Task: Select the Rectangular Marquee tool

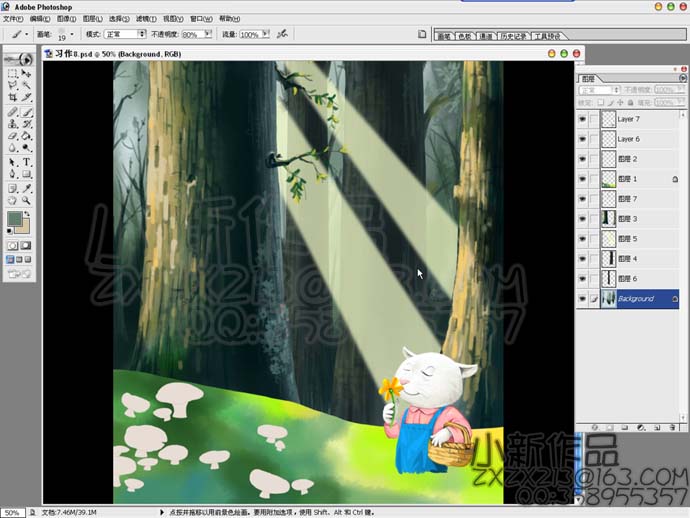Action: point(12,73)
